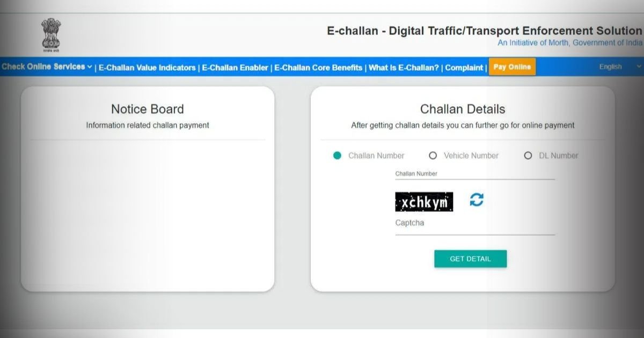
Task: Open E-Challan Core Benefits link
Action: coord(319,68)
